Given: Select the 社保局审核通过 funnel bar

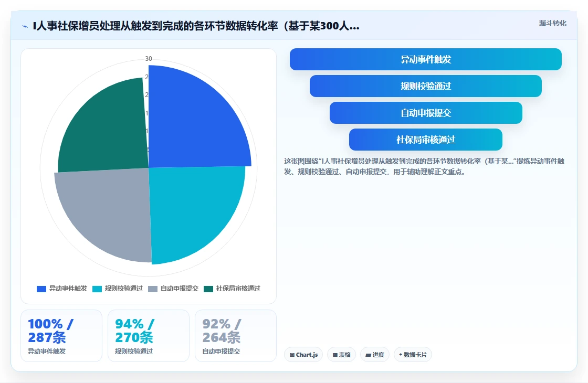Looking at the screenshot, I should 426,140.
